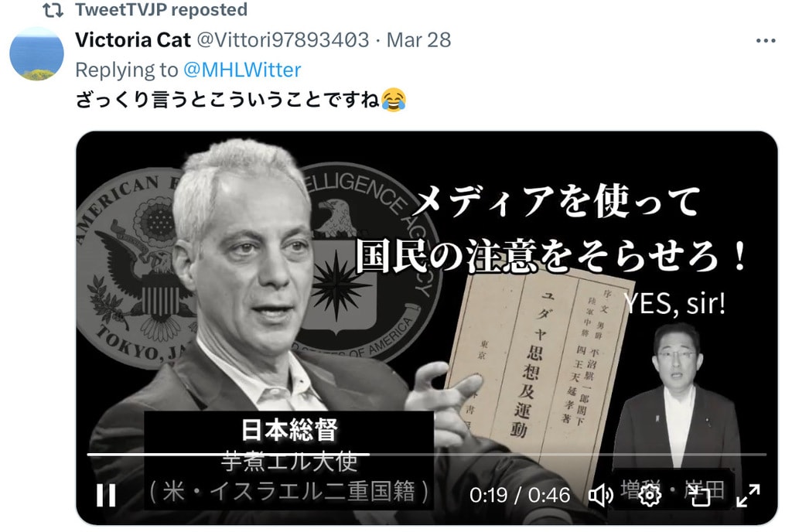Screen dimensions: 792x532
Task: Pause the playing video
Action: click(x=106, y=495)
